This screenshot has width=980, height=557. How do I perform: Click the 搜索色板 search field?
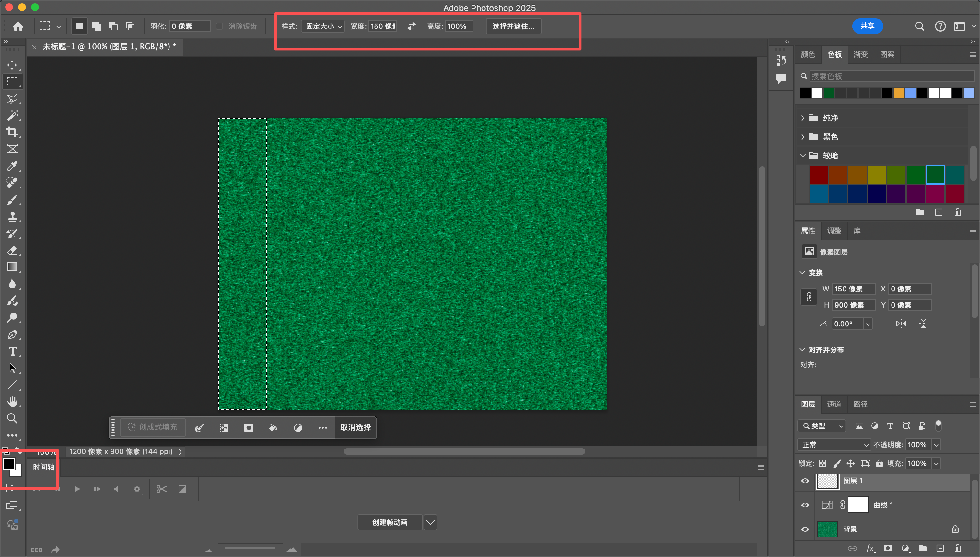point(892,76)
